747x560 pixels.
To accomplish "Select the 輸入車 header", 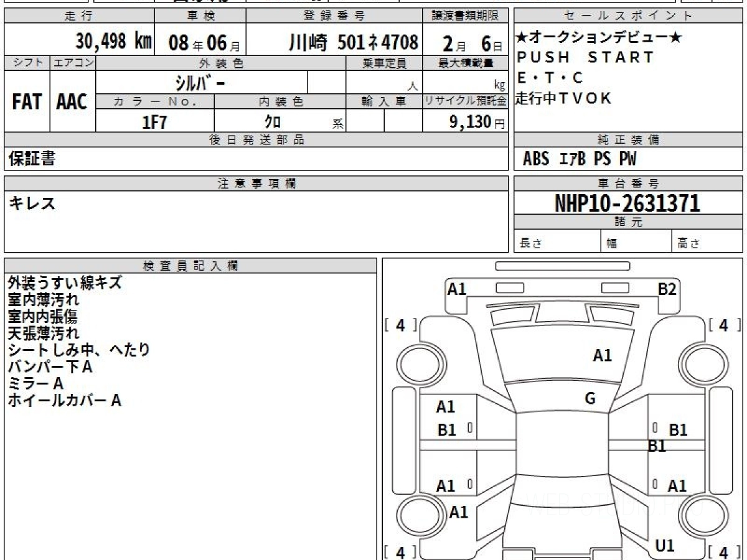I will [384, 101].
